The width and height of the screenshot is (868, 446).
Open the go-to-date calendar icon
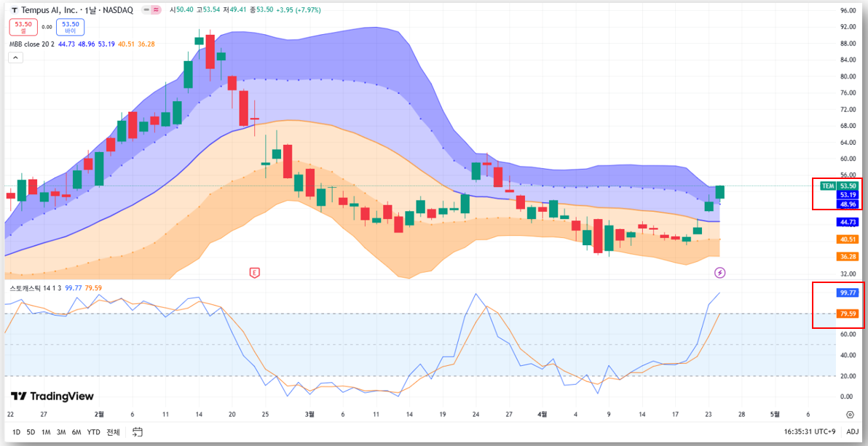pyautogui.click(x=138, y=431)
